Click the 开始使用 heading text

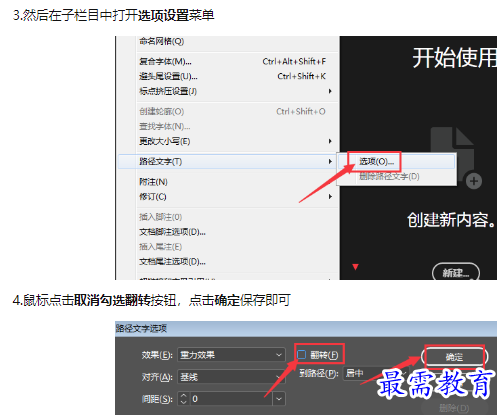pyautogui.click(x=455, y=58)
